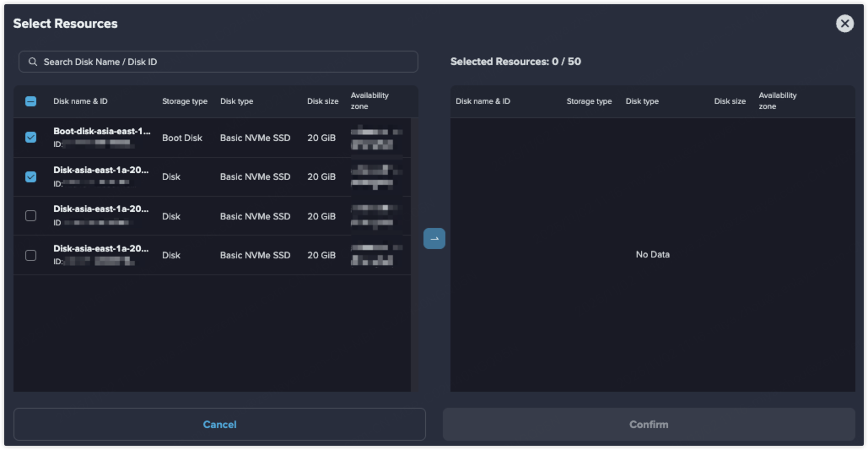Check the last disk row's checkbox

click(x=30, y=255)
